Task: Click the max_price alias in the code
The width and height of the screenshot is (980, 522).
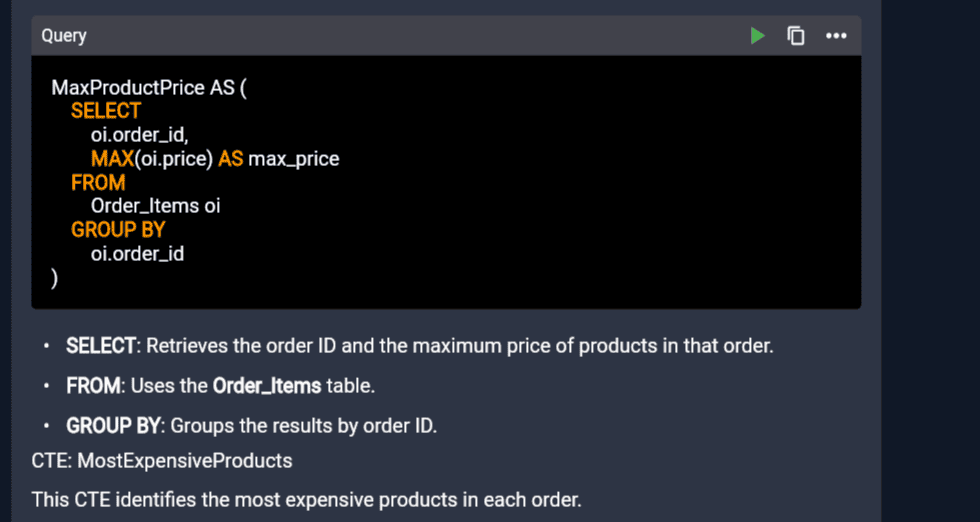Action: (294, 159)
